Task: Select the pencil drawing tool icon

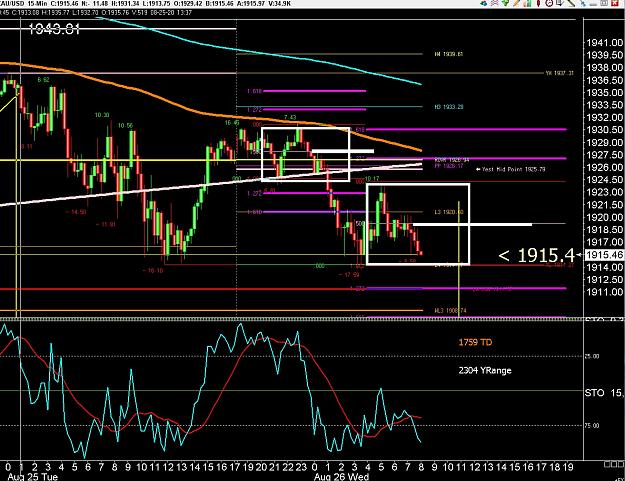Action: point(517,3)
